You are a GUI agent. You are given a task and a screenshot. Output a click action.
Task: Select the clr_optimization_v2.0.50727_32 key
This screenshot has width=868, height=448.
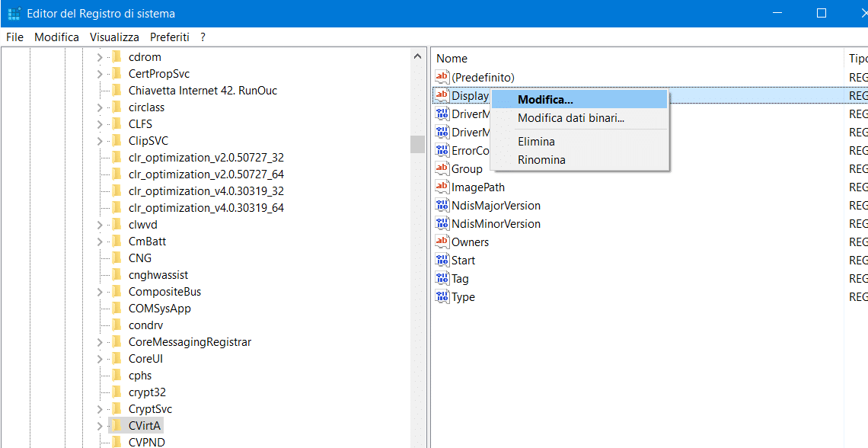pyautogui.click(x=206, y=157)
